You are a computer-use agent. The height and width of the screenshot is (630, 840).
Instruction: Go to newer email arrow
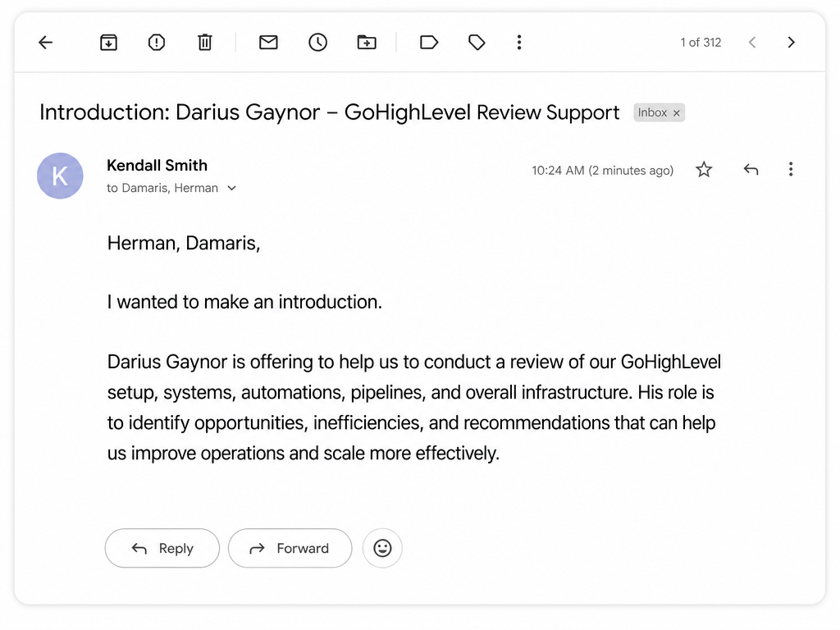(x=752, y=43)
